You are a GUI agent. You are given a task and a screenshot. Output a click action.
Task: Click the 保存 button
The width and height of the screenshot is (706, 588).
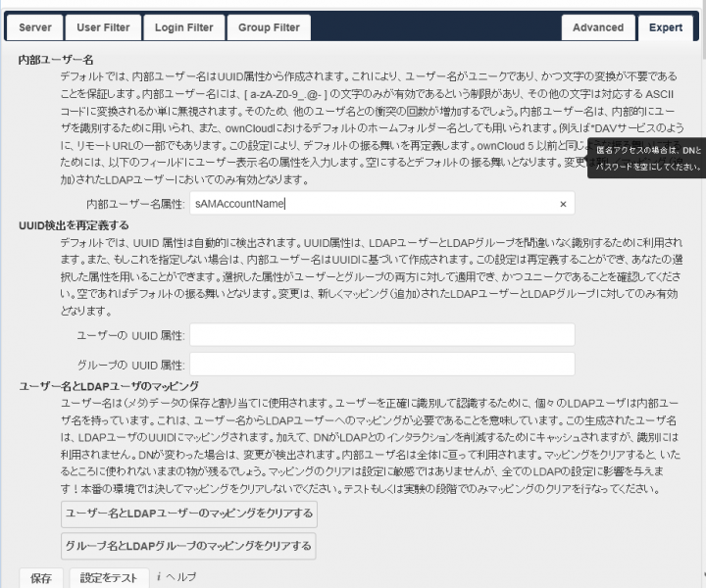40,578
